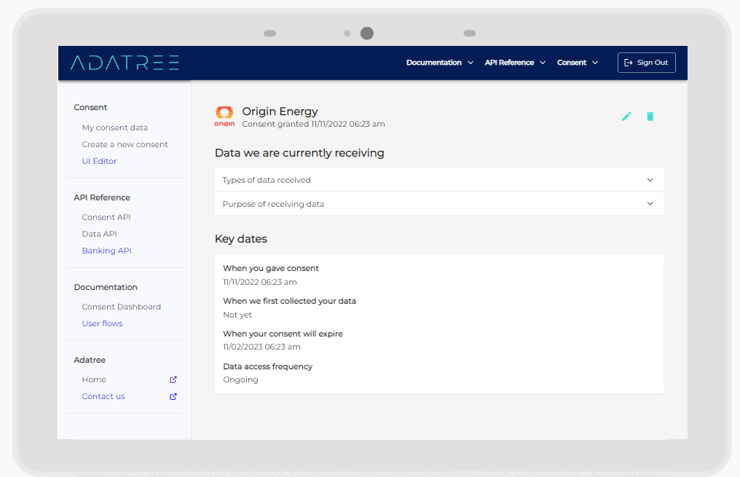Click 'When your consent will expire' label
Image resolution: width=740 pixels, height=477 pixels.
[x=283, y=334]
